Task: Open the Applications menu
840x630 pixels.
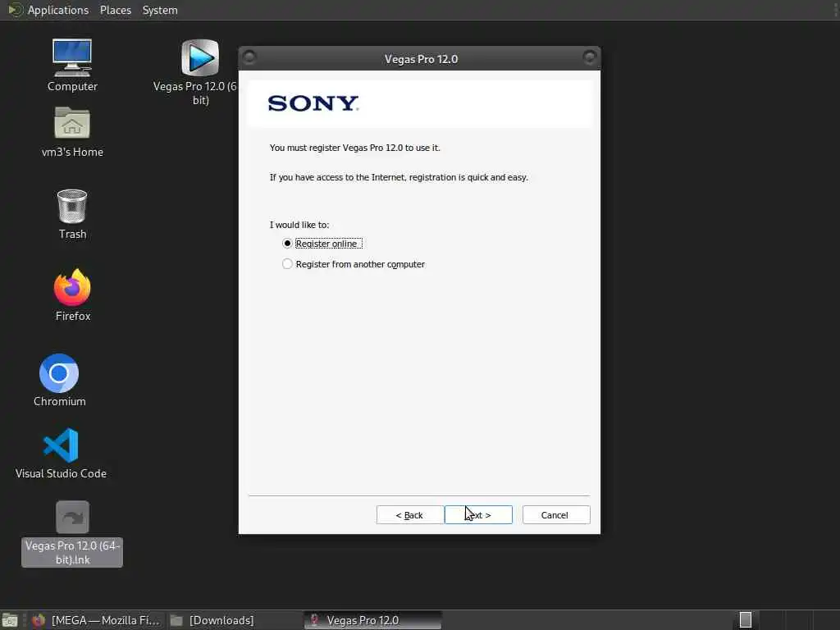Action: [x=48, y=10]
